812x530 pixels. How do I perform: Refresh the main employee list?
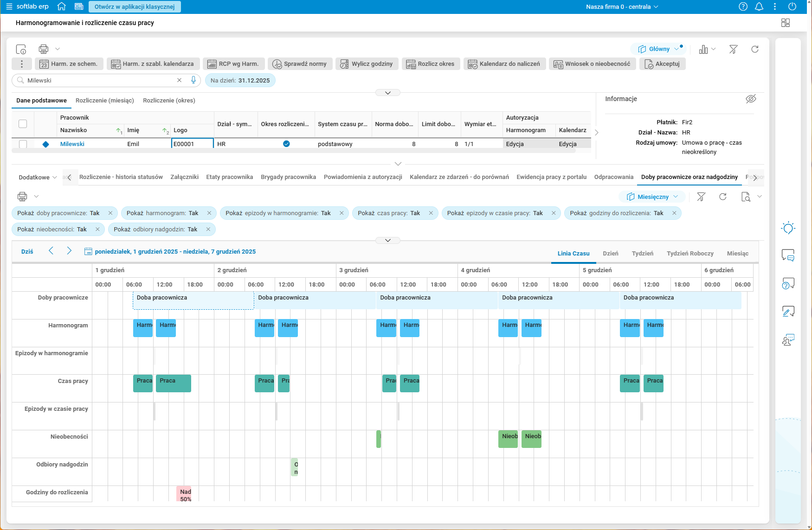755,49
